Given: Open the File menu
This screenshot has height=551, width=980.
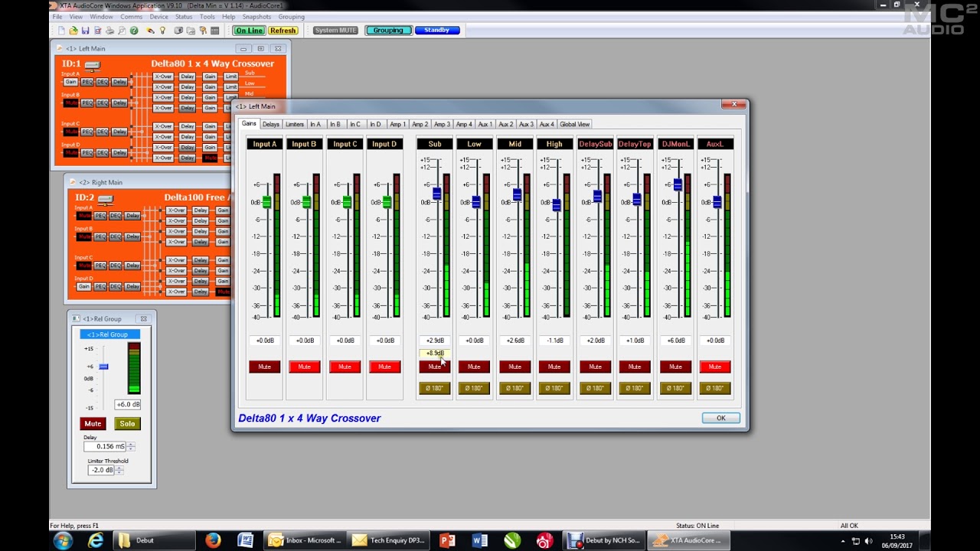Looking at the screenshot, I should coord(57,17).
